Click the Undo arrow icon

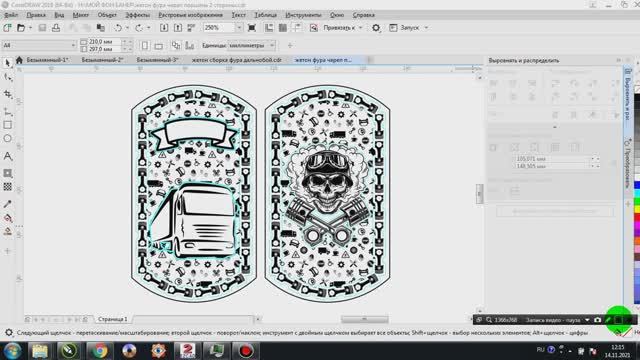tap(118, 28)
